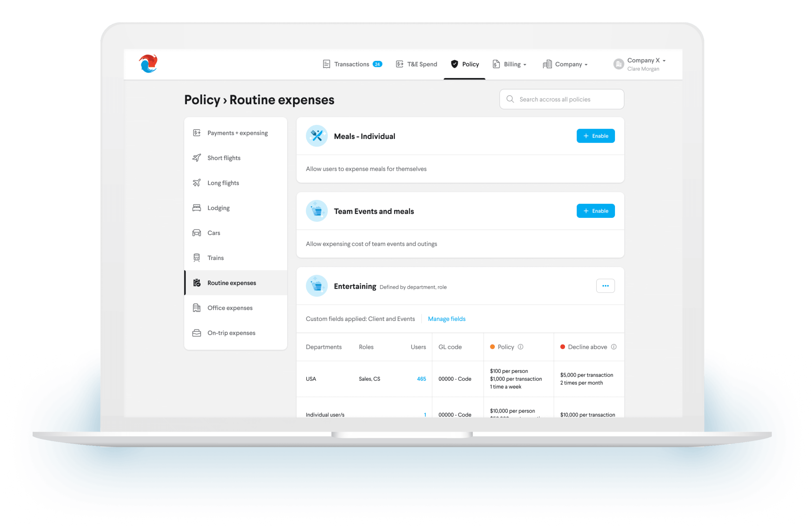Open the Transactions tab
Image resolution: width=812 pixels, height=526 pixels.
(352, 64)
